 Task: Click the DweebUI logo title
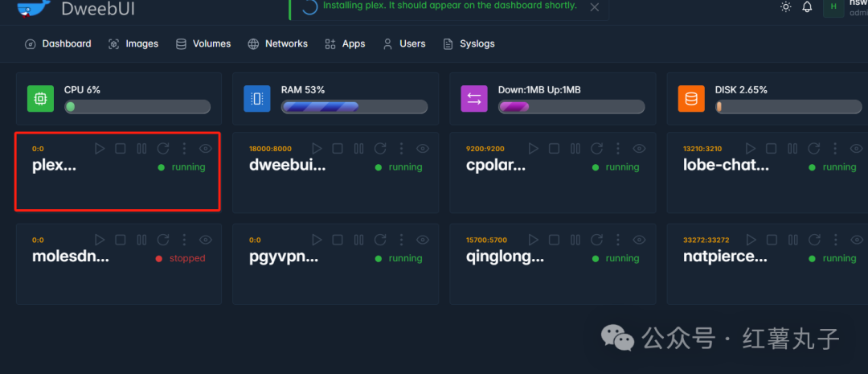pos(98,9)
